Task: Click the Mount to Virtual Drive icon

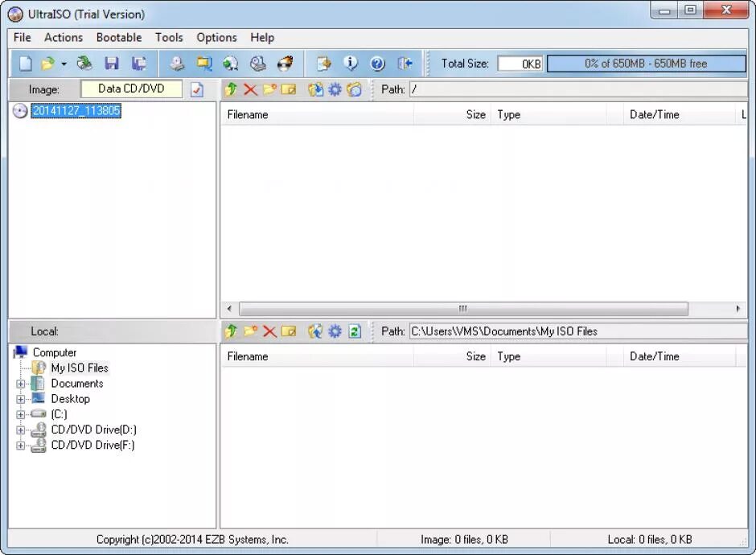Action: coord(258,64)
